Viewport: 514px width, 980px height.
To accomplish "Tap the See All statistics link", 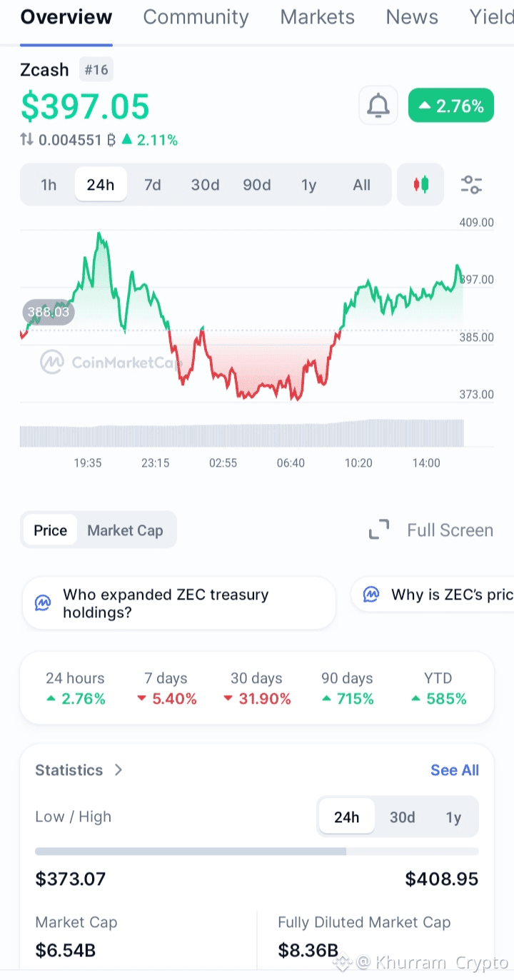I will point(454,769).
